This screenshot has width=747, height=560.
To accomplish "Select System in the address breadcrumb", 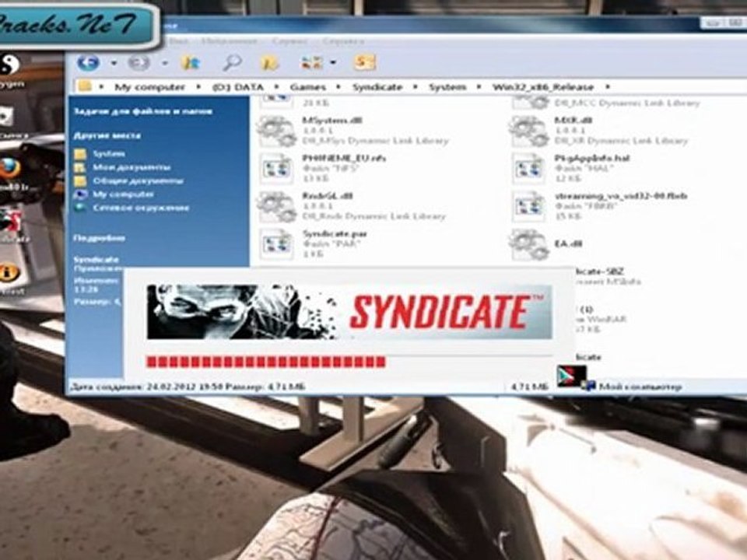I will [447, 87].
